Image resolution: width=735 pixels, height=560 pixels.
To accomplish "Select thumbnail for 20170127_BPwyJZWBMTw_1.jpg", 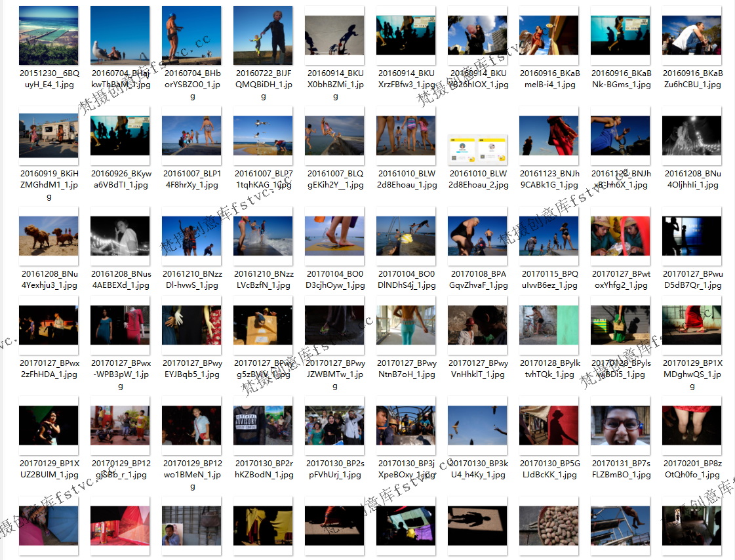I will [334, 325].
